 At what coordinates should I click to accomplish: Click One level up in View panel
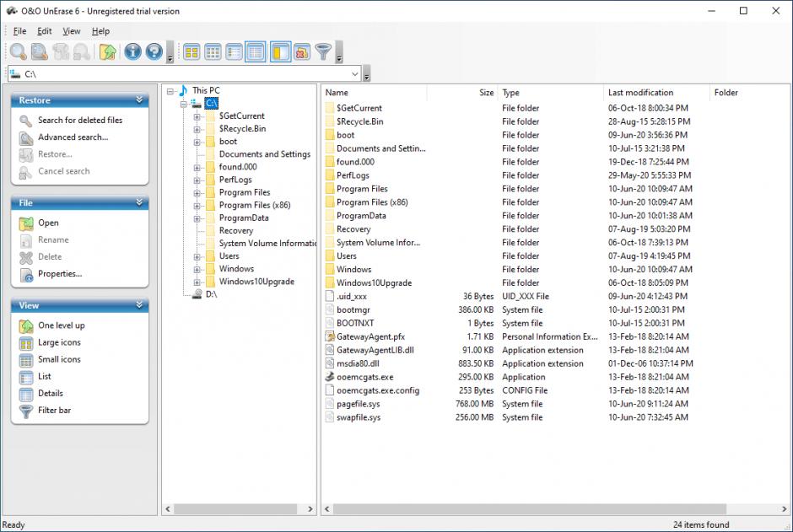[62, 325]
